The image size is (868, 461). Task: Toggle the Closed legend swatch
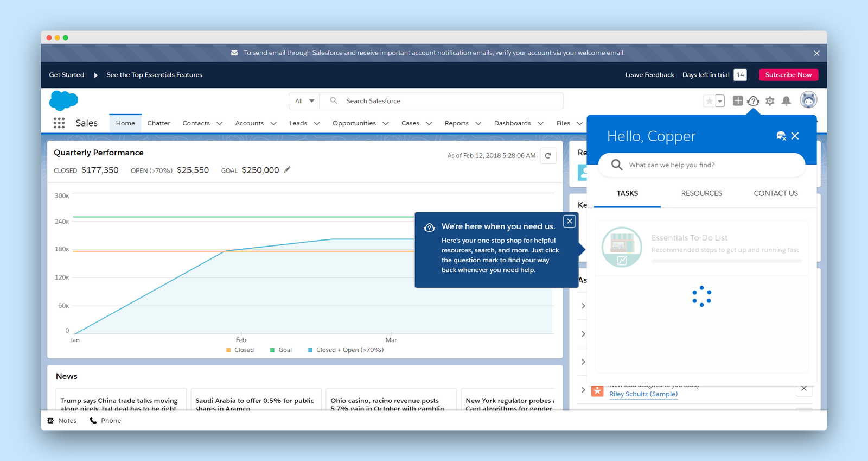[x=228, y=350]
